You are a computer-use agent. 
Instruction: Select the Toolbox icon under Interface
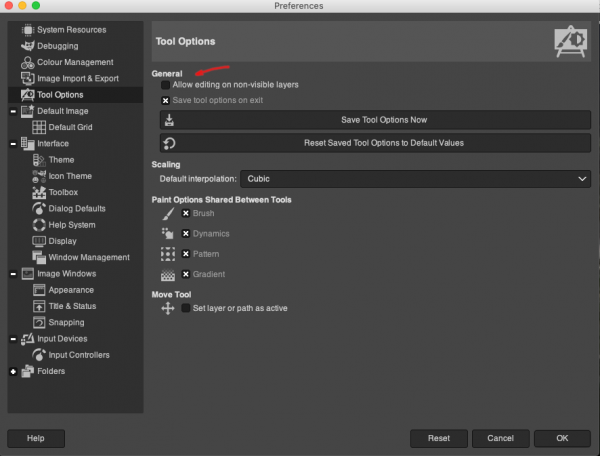39,192
